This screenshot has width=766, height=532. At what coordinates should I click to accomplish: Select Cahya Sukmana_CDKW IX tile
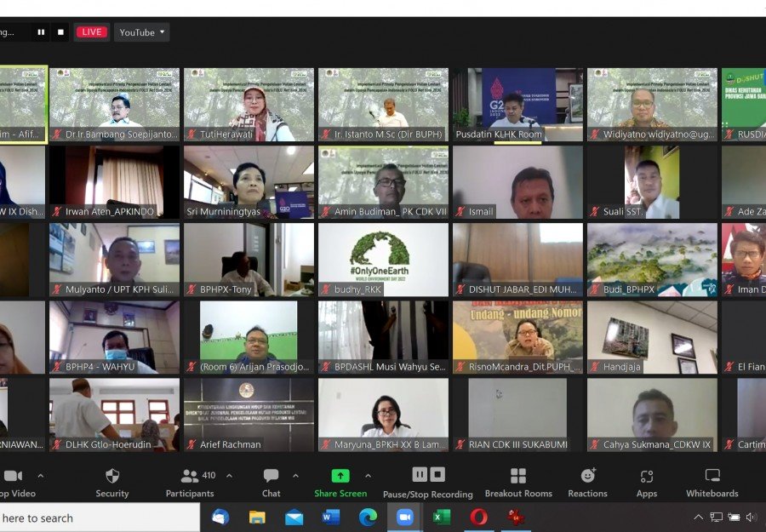(x=652, y=415)
